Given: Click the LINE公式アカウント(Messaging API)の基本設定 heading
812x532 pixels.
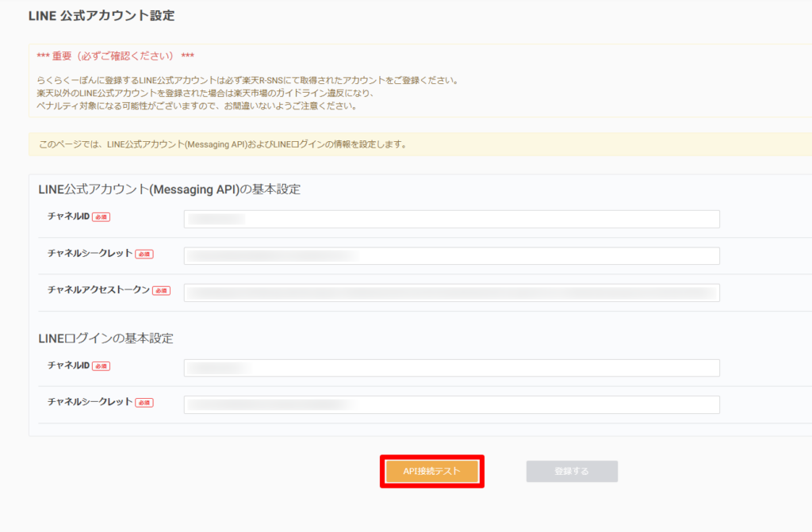Looking at the screenshot, I should (170, 189).
